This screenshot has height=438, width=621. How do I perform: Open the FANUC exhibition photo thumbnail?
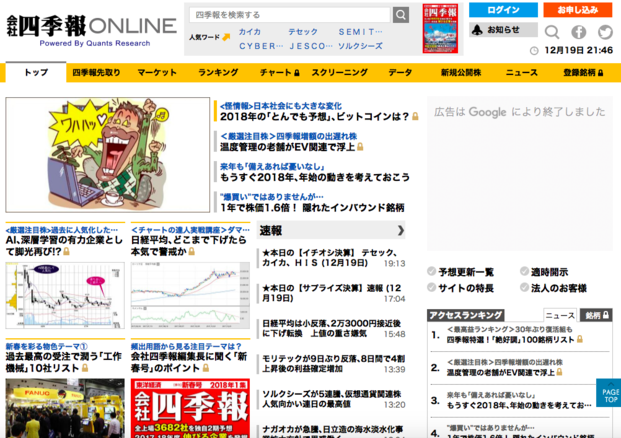click(x=65, y=408)
